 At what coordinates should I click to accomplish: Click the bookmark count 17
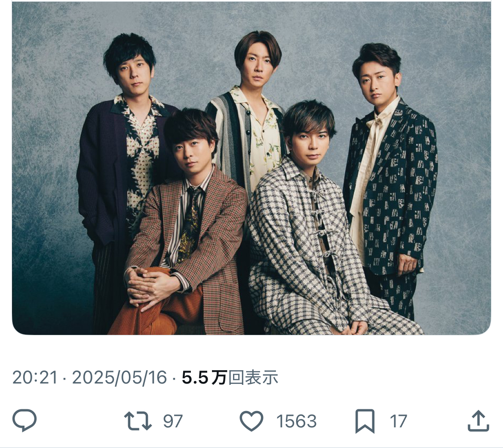[x=399, y=421]
